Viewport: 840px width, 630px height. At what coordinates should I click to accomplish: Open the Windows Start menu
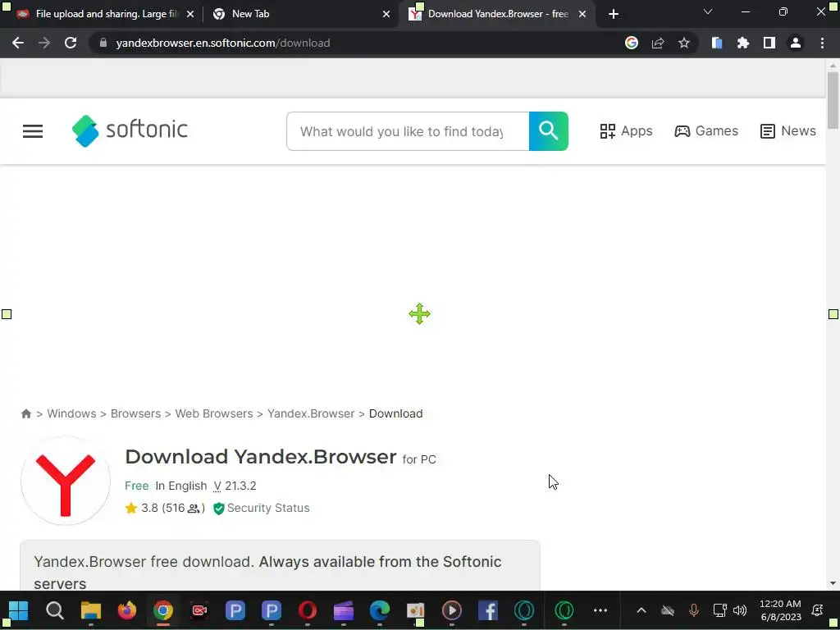click(x=18, y=610)
